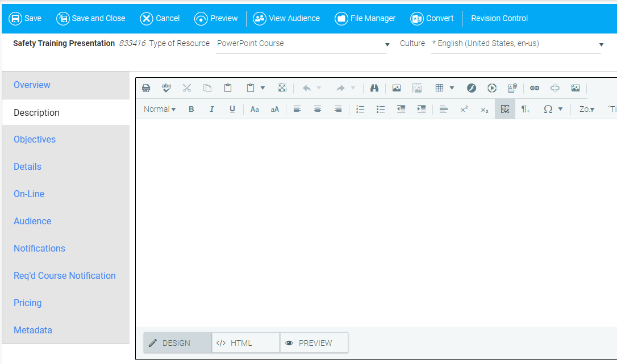Expand the Paste options arrow

(262, 88)
